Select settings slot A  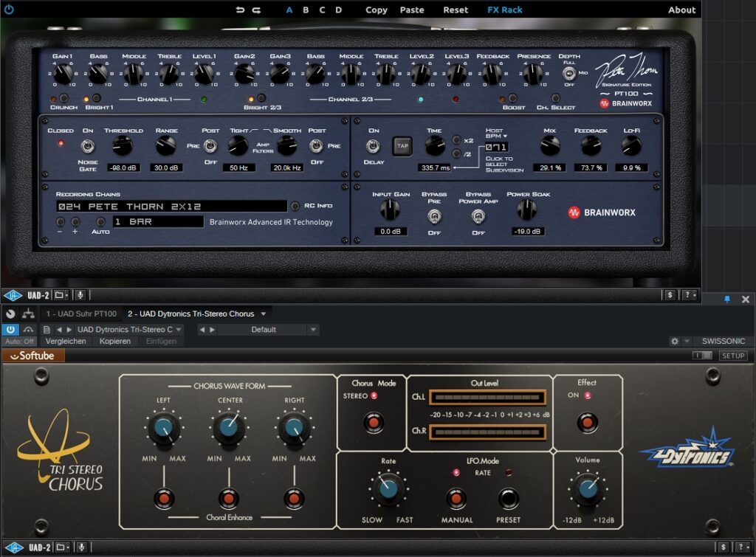click(x=289, y=10)
